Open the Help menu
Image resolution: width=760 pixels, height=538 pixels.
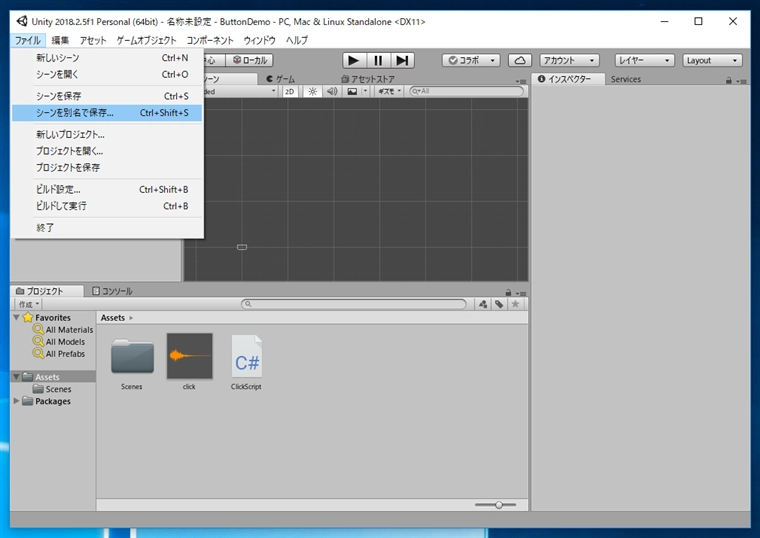pyautogui.click(x=297, y=40)
